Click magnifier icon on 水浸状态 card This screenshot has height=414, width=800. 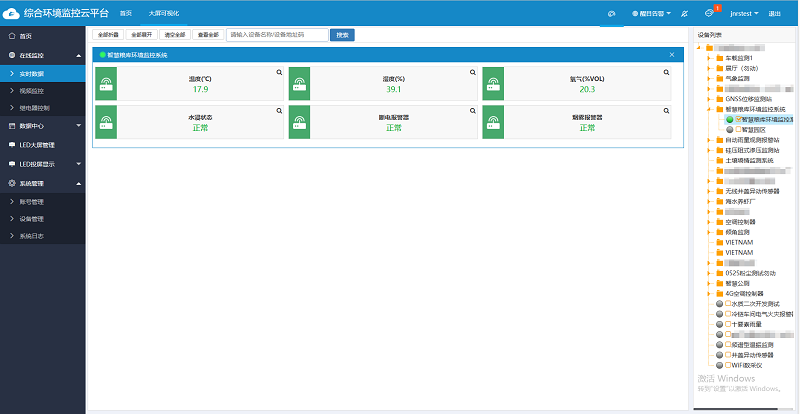tap(279, 111)
